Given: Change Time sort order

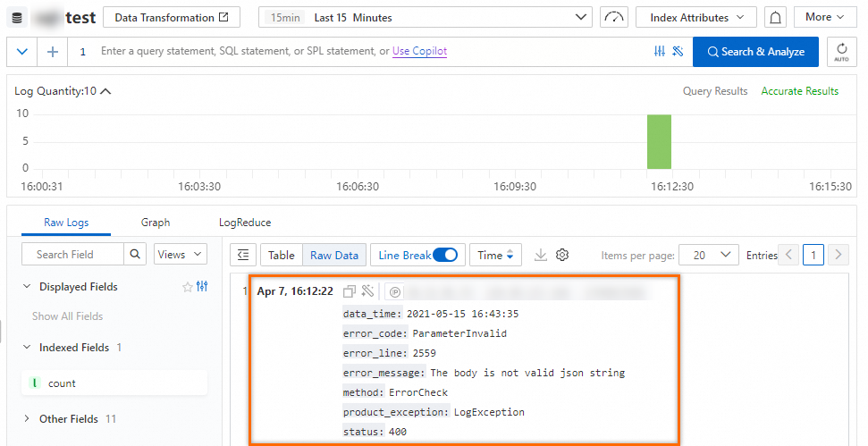Looking at the screenshot, I should pyautogui.click(x=495, y=255).
